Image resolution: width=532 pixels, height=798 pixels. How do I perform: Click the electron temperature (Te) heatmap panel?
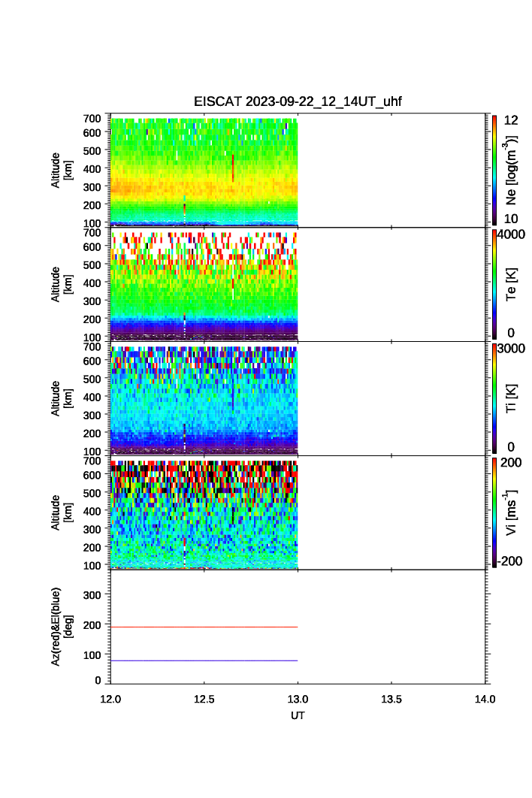pos(204,286)
